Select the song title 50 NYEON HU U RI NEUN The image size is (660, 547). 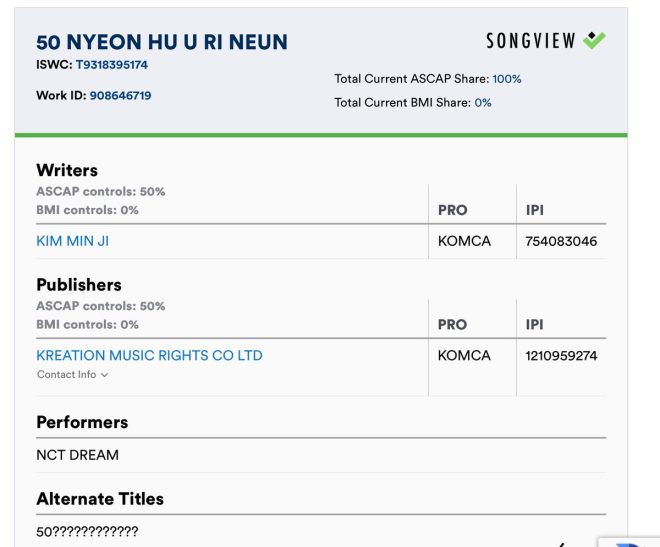162,42
